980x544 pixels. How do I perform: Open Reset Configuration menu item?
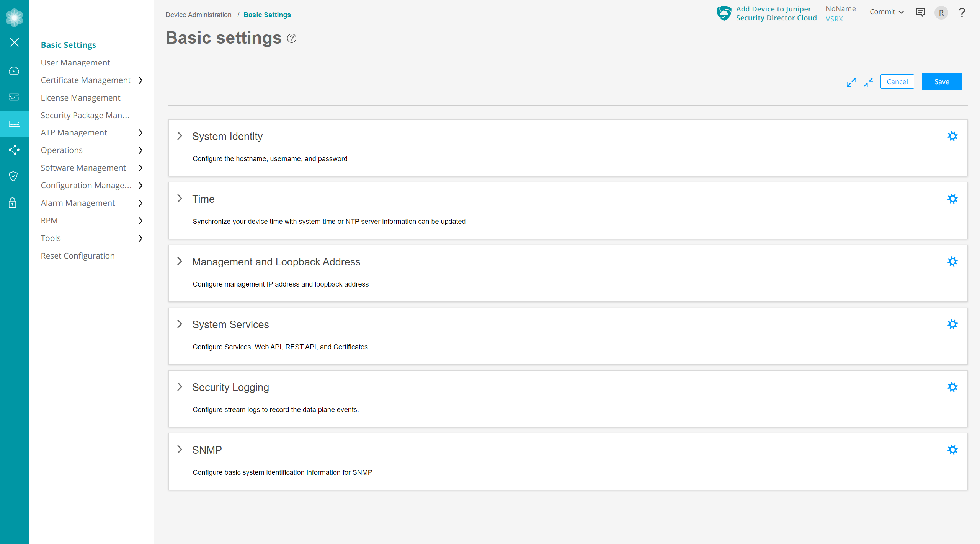(x=78, y=256)
